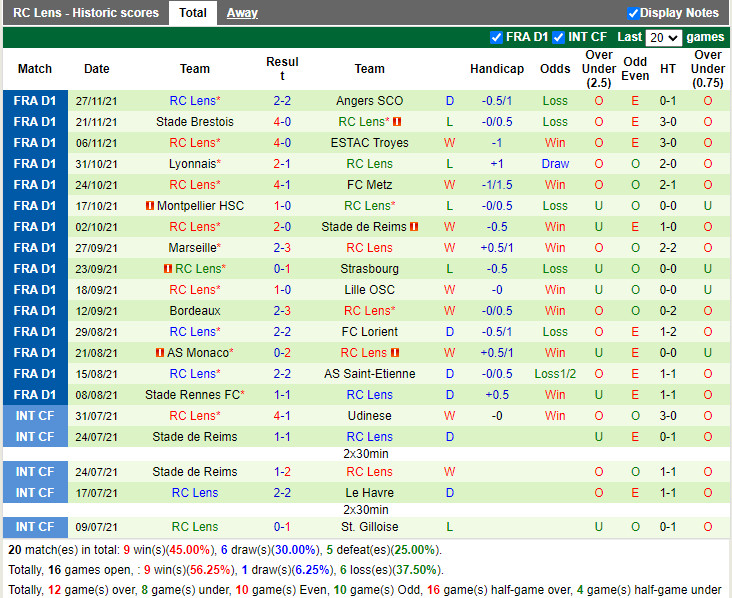Click red card icon beside Montpellier HSC
732x598 pixels.
tap(150, 205)
